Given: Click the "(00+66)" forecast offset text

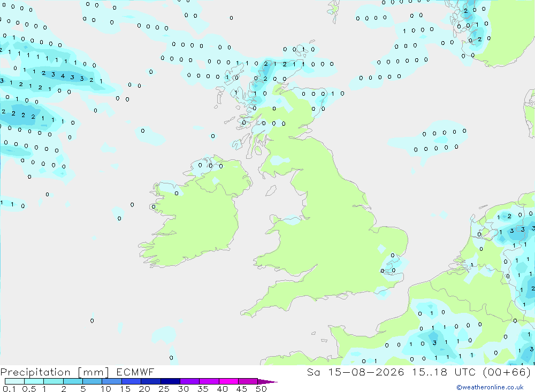Looking at the screenshot, I should click(507, 372).
